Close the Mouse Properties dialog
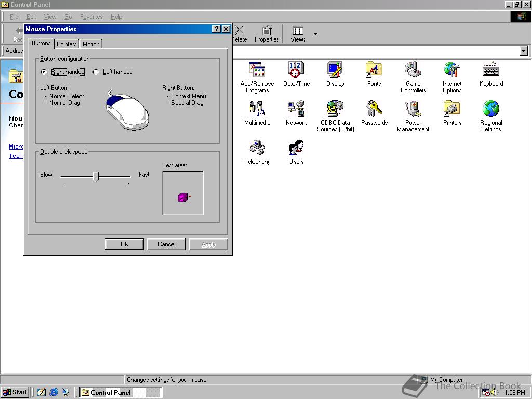The width and height of the screenshot is (532, 399). tap(225, 29)
